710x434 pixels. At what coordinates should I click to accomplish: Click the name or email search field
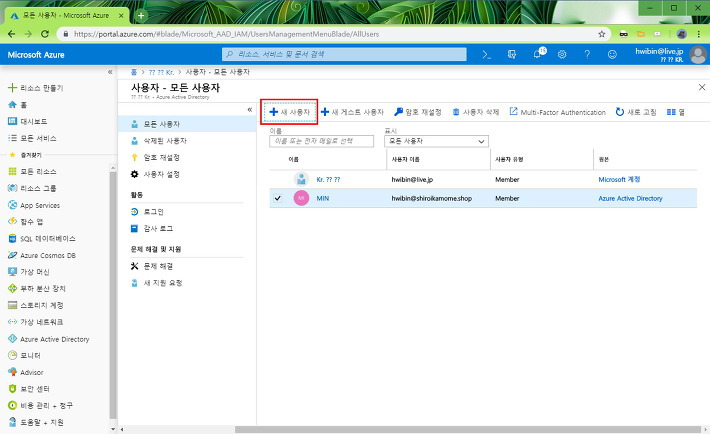point(321,141)
